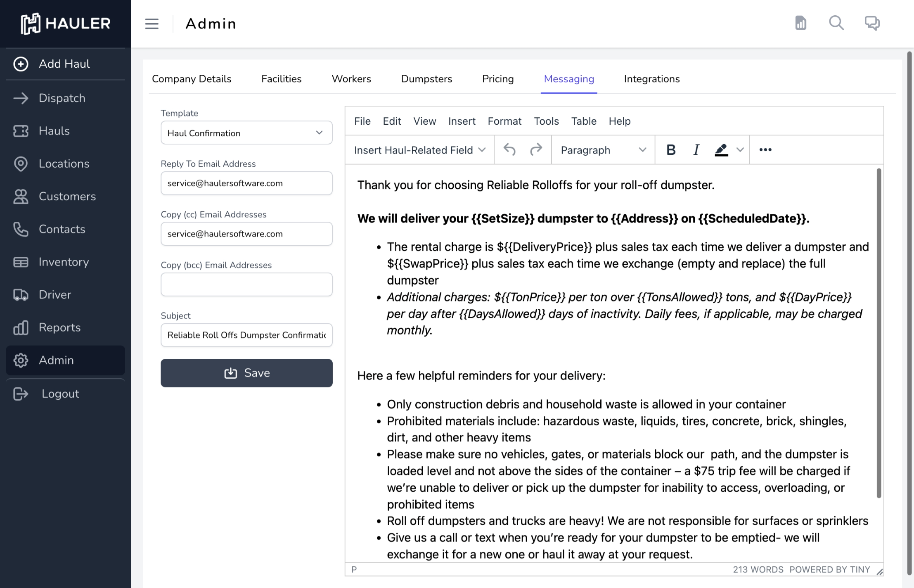Open the Reports page link
Viewport: 914px width, 588px height.
(x=65, y=327)
